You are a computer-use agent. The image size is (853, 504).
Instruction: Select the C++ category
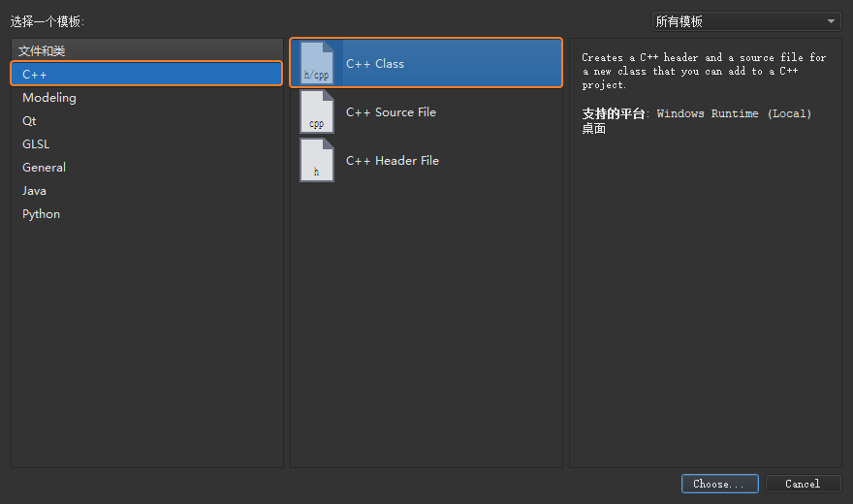(146, 74)
